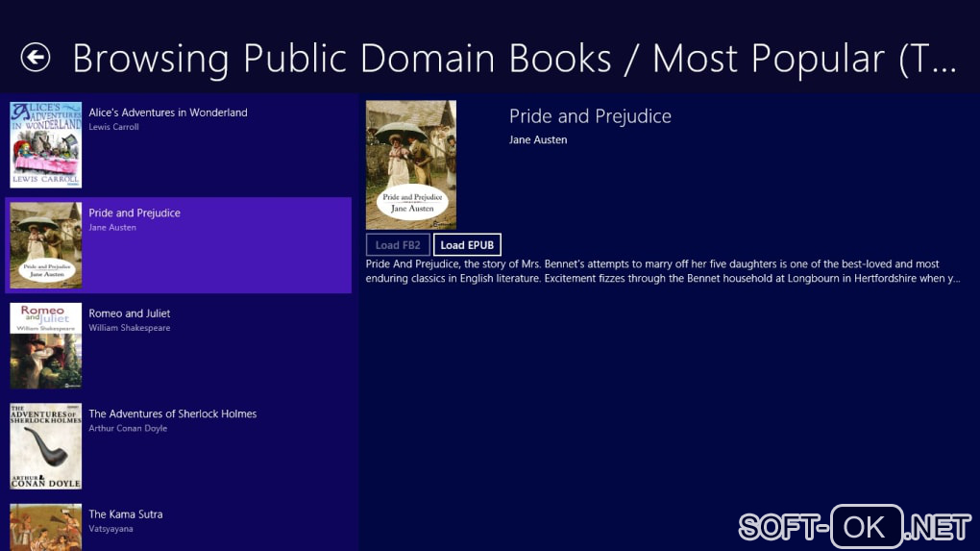Click the Load EPUB button
The height and width of the screenshot is (551, 980).
pyautogui.click(x=467, y=245)
